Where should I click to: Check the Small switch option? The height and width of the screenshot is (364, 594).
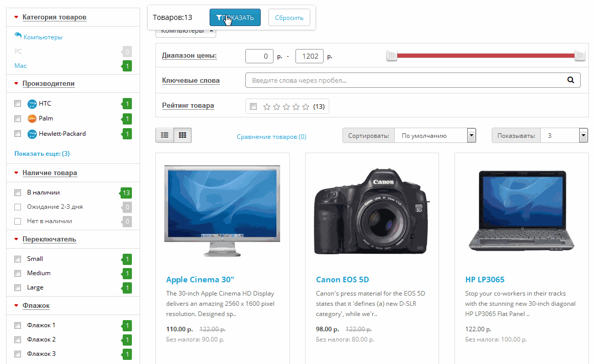pyautogui.click(x=17, y=259)
